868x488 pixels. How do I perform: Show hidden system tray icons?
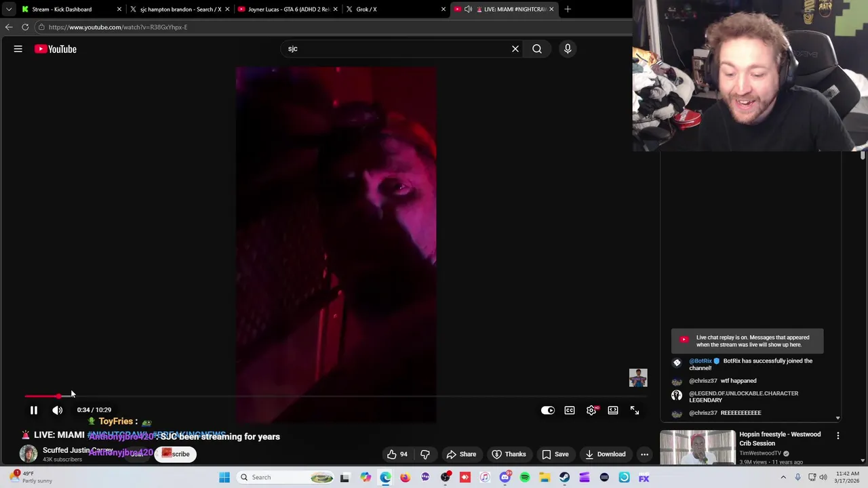(783, 477)
